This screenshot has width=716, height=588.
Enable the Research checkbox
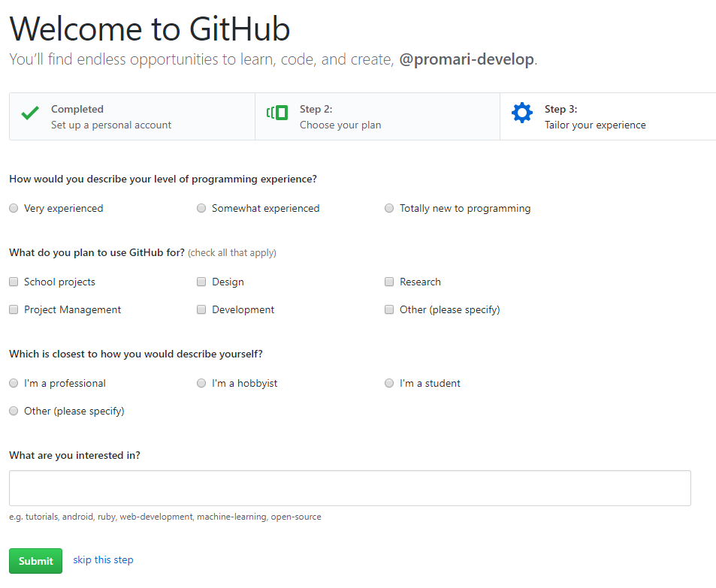[389, 282]
